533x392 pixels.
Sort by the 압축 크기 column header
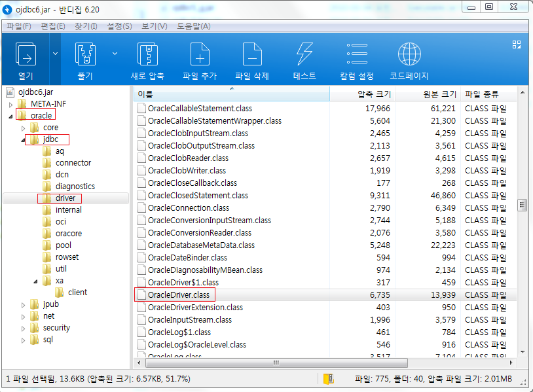(x=362, y=94)
